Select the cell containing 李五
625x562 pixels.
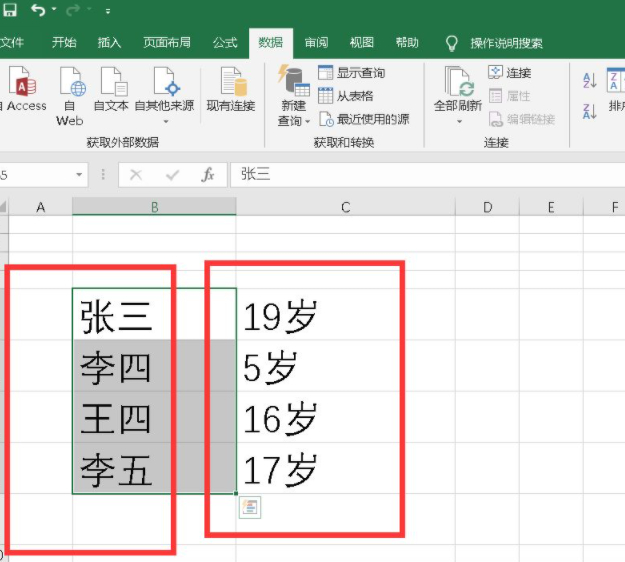pyautogui.click(x=154, y=468)
